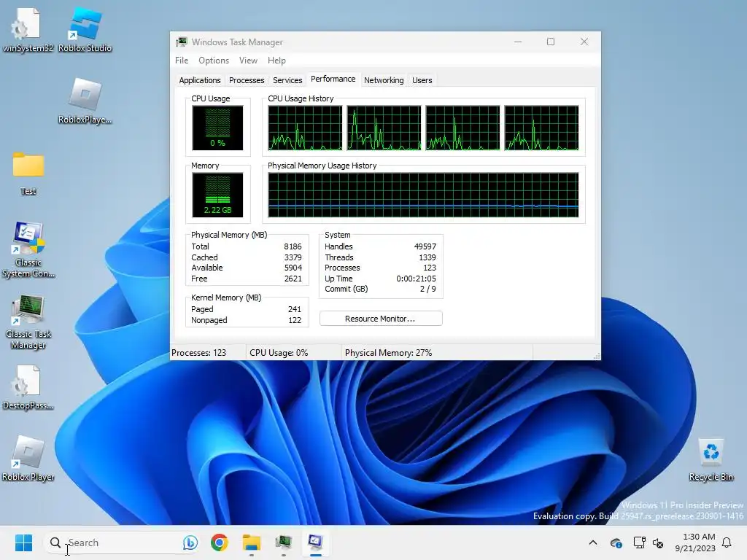Click the active System Configuration taskbar icon
Viewport: 747px width, 560px height.
coord(315,542)
